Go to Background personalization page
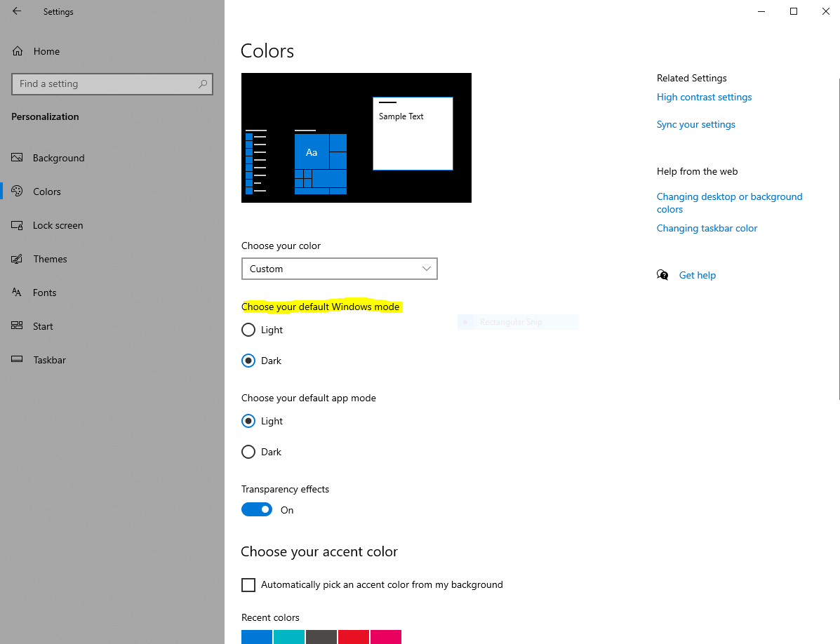The width and height of the screenshot is (840, 644). tap(58, 158)
